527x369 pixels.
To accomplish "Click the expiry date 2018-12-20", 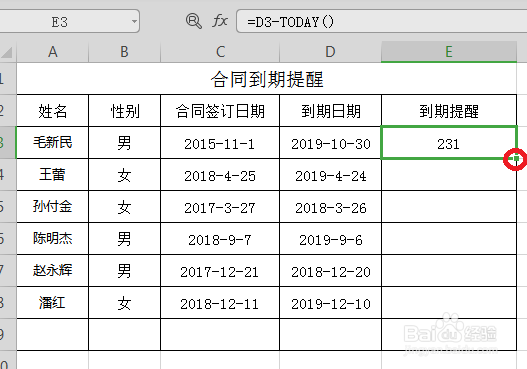I will [330, 271].
